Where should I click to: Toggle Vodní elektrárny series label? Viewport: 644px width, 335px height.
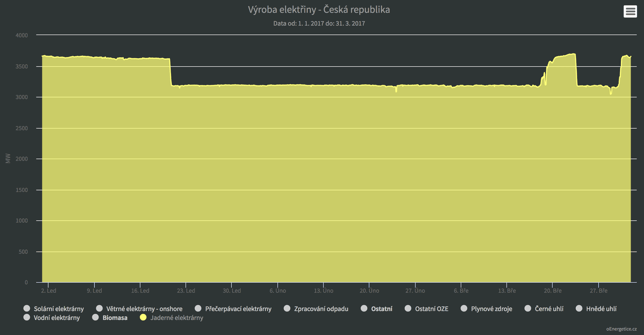click(x=57, y=318)
